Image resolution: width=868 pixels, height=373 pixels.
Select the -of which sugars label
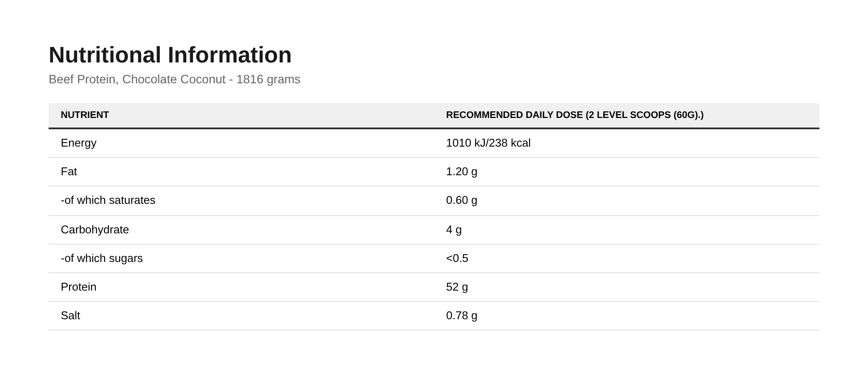(x=102, y=258)
